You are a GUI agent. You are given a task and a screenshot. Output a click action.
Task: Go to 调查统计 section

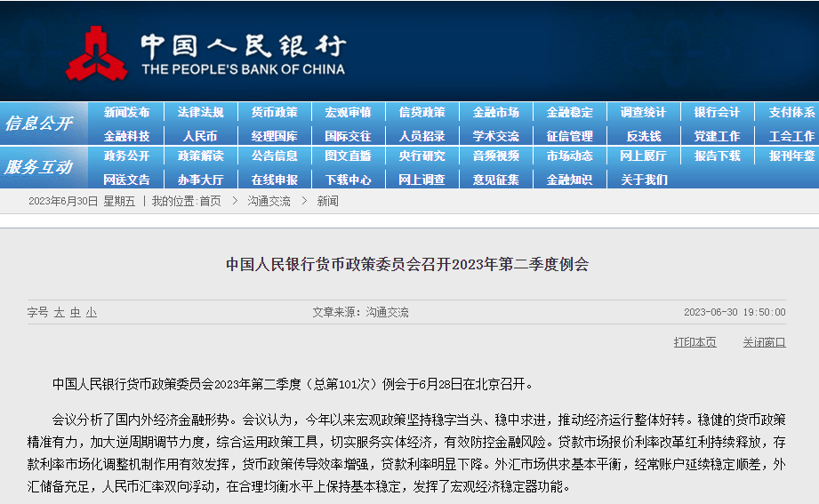644,112
